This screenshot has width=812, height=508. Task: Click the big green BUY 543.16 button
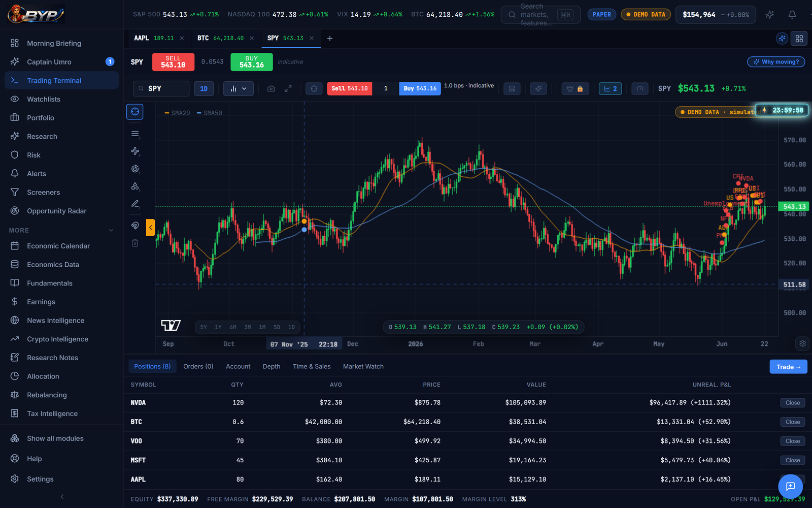tap(252, 62)
